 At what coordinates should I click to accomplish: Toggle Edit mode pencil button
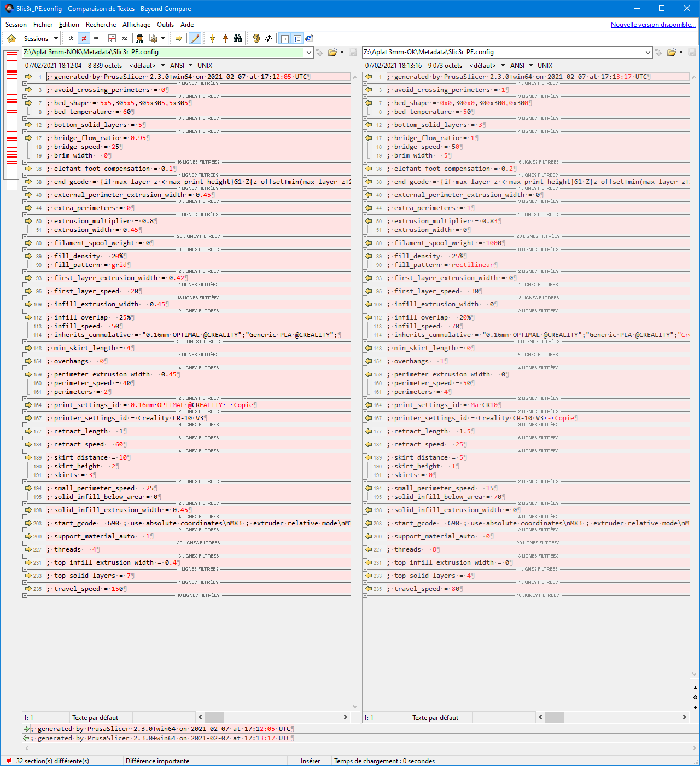pyautogui.click(x=195, y=38)
